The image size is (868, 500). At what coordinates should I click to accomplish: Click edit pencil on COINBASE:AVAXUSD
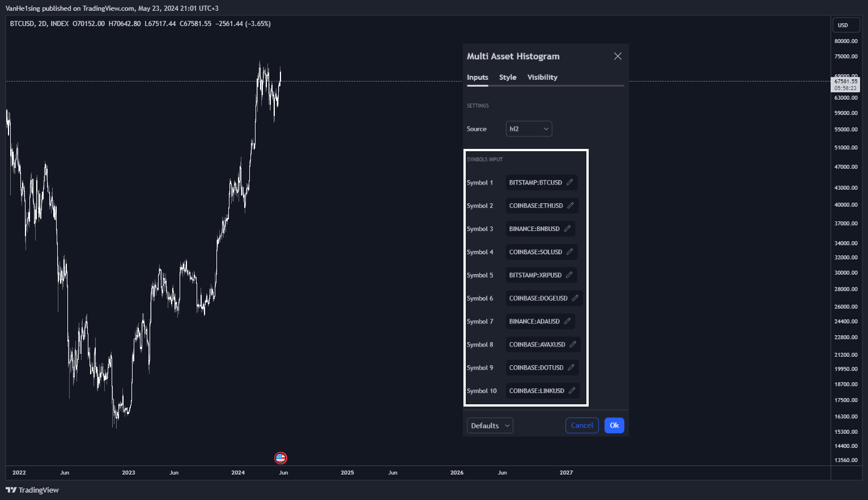pos(573,344)
